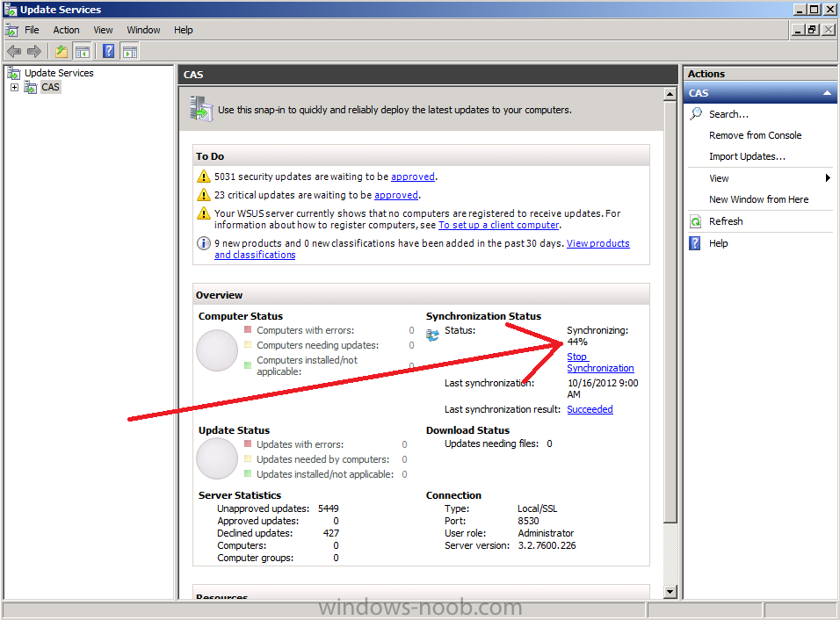
Task: Open the View menu
Action: pyautogui.click(x=103, y=30)
